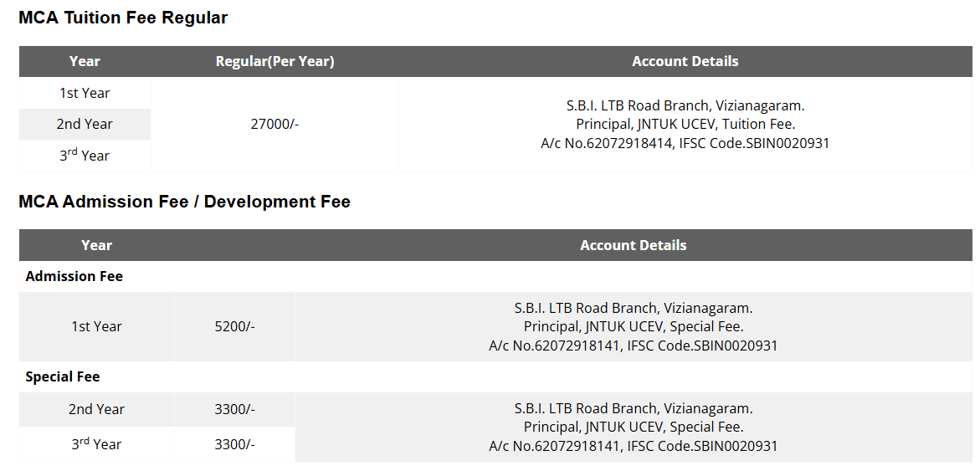Click the 5200/- admission fee amount
Viewport: 980px width, 471px height.
click(234, 326)
